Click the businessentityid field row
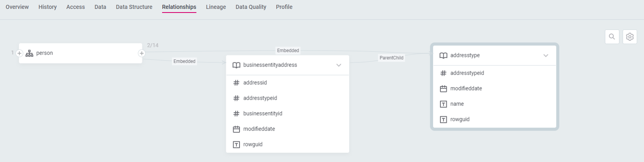Image resolution: width=644 pixels, height=162 pixels. coord(263,114)
